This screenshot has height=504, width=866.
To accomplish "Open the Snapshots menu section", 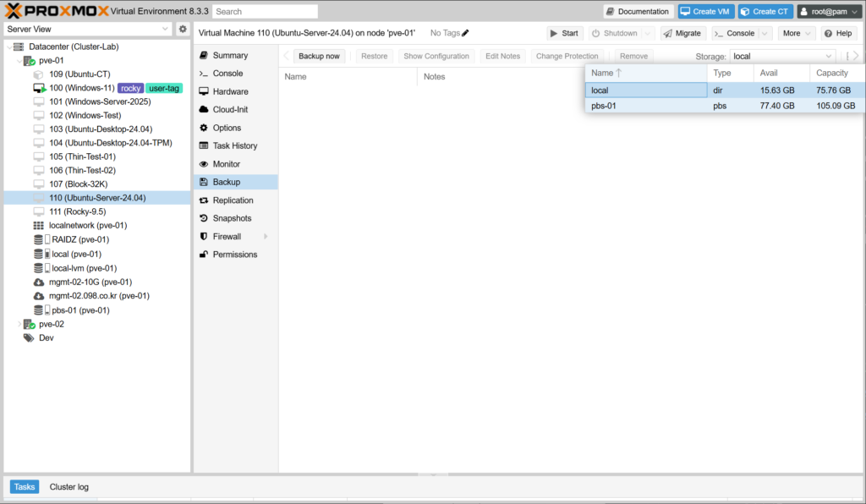I will click(x=232, y=218).
